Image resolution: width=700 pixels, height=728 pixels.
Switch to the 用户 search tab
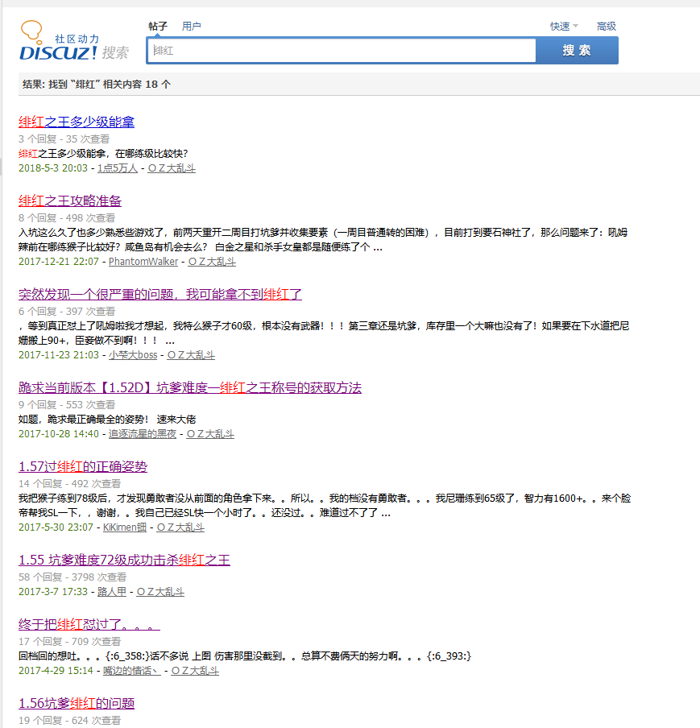[x=192, y=26]
